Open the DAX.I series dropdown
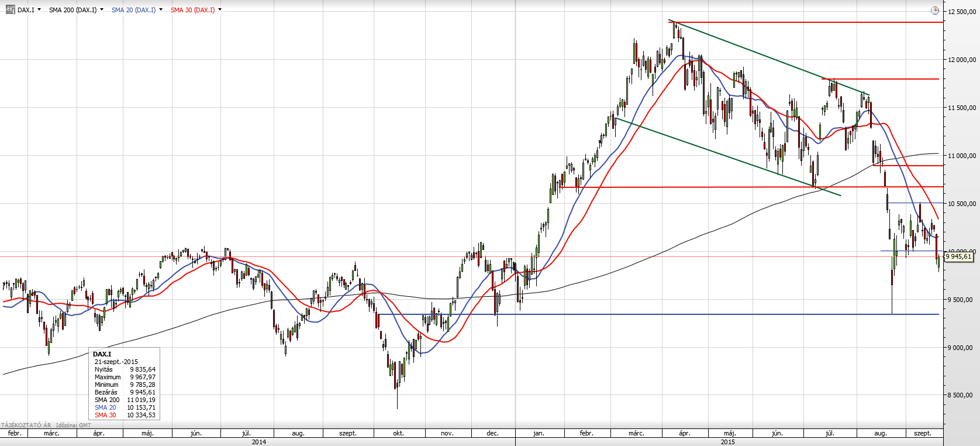This screenshot has height=446, width=980. tap(39, 9)
